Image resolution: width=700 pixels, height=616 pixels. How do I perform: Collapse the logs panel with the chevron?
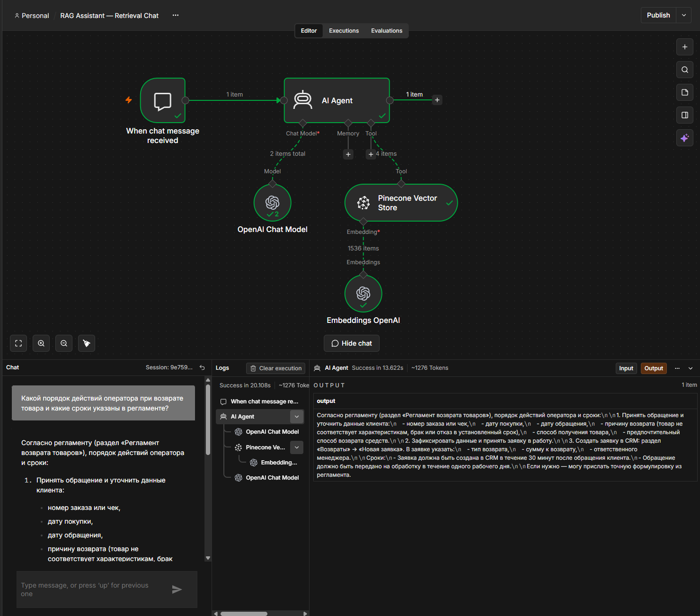(691, 368)
